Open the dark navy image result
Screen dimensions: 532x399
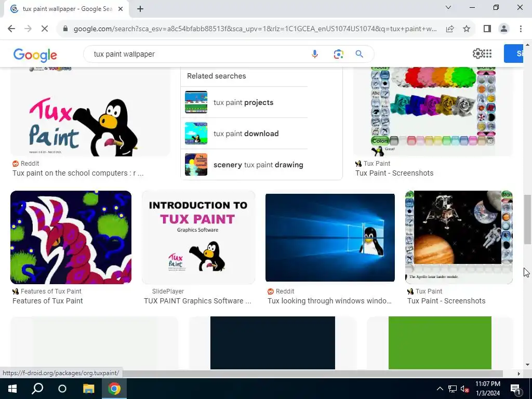(272, 343)
